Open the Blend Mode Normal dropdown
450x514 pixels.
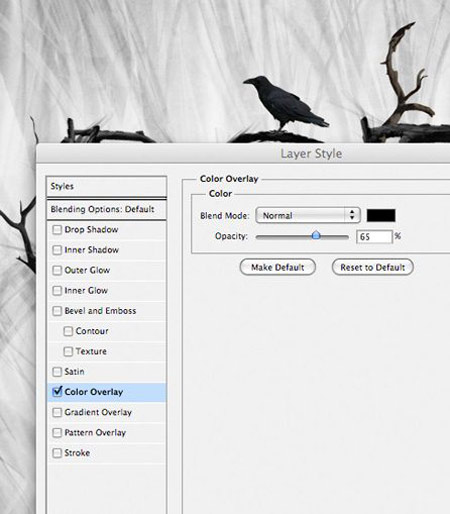coord(308,215)
